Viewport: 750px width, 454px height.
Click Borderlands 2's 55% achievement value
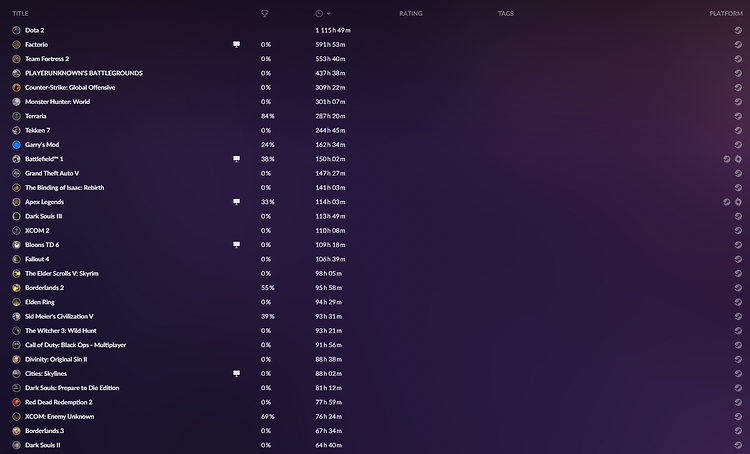click(268, 288)
